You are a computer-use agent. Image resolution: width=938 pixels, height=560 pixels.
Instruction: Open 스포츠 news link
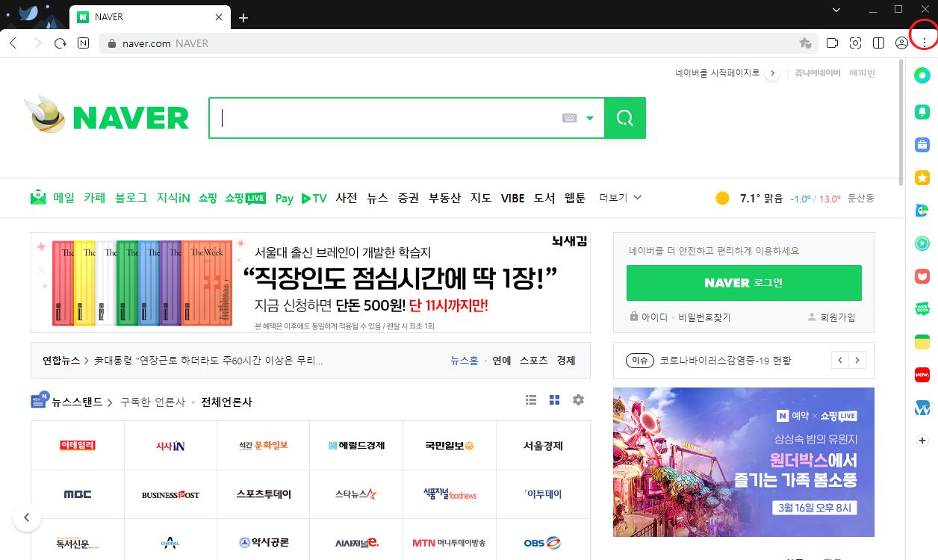click(534, 361)
